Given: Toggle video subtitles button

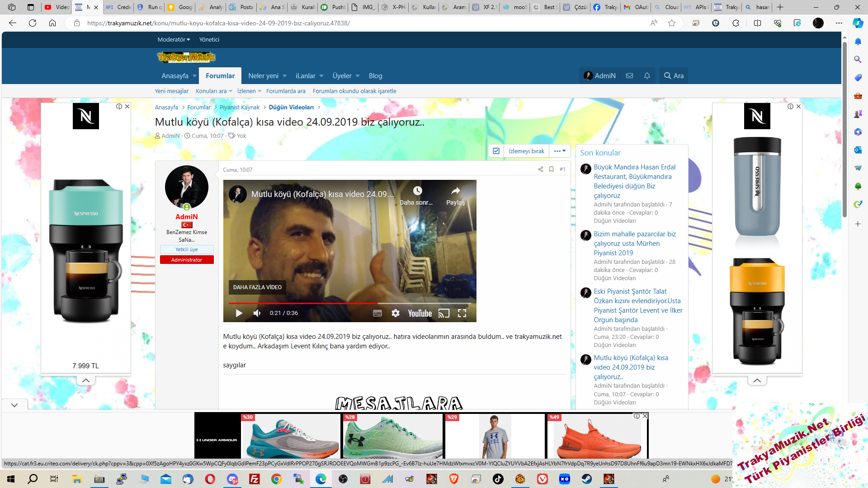Looking at the screenshot, I should (377, 313).
